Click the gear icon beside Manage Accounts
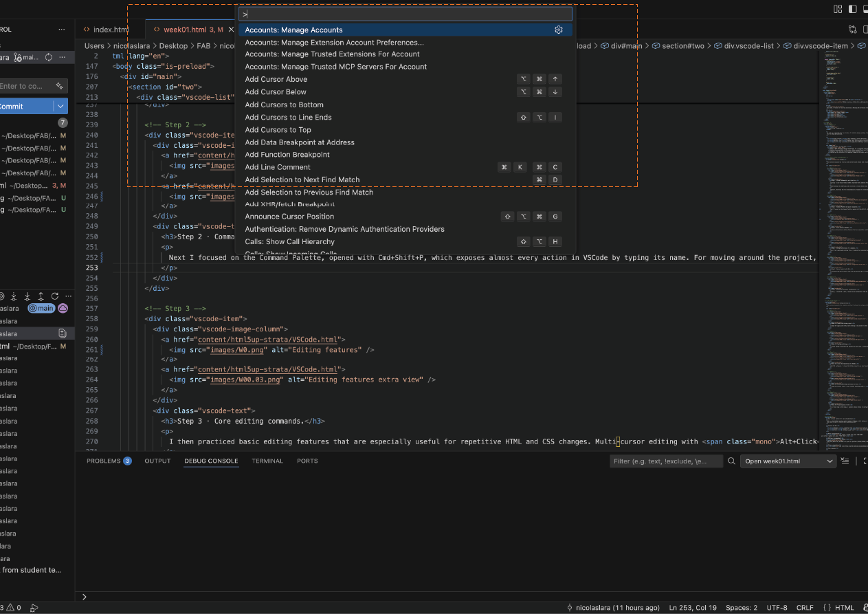This screenshot has height=614, width=868. pos(559,30)
